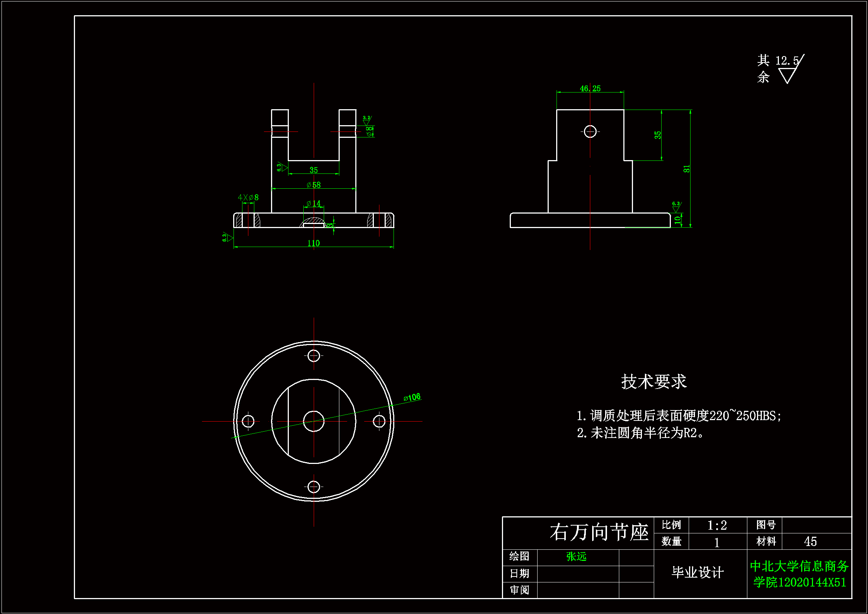Select the material value 45 cell
The height and width of the screenshot is (614, 868).
[x=810, y=542]
